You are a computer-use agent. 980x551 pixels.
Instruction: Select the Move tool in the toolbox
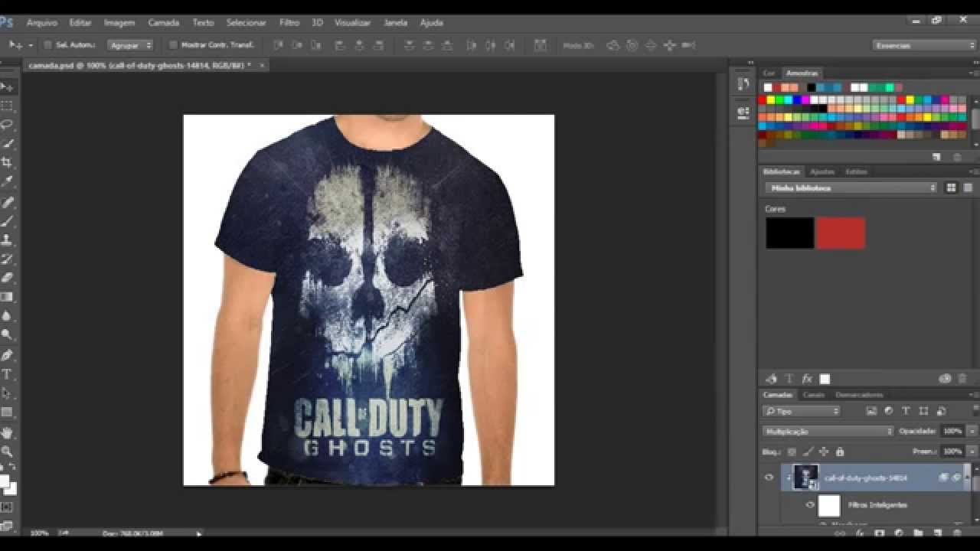(7, 86)
